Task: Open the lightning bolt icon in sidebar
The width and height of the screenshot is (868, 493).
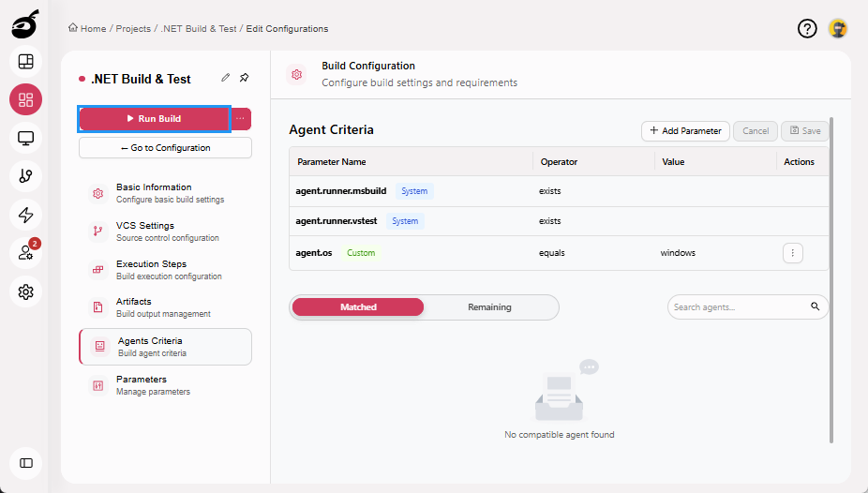Action: [x=26, y=215]
